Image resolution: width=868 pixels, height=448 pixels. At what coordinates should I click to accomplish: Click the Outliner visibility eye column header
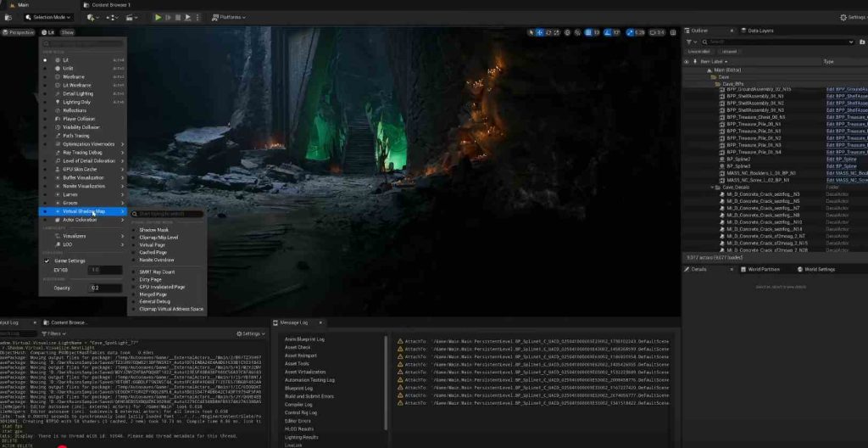[687, 62]
